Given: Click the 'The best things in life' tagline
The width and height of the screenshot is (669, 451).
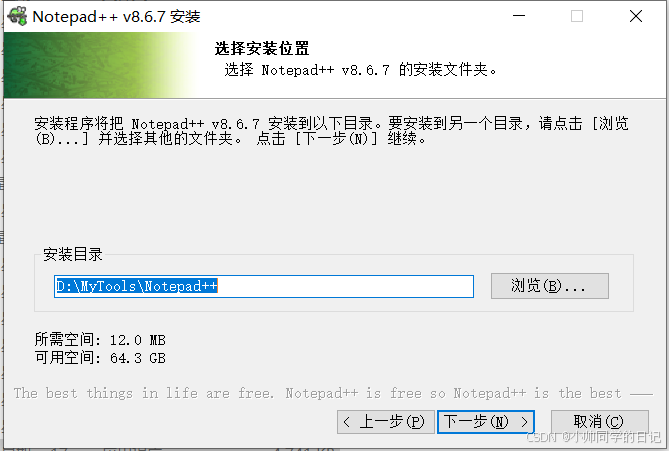Looking at the screenshot, I should (317, 393).
